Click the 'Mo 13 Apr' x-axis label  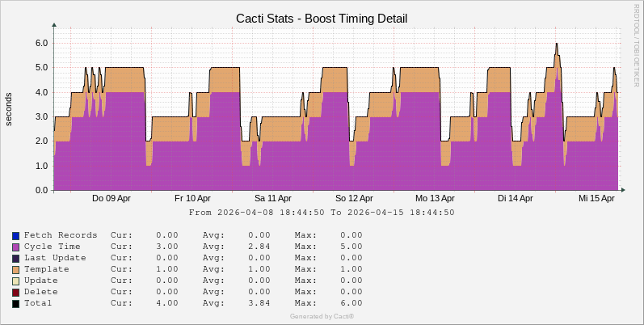coord(435,198)
